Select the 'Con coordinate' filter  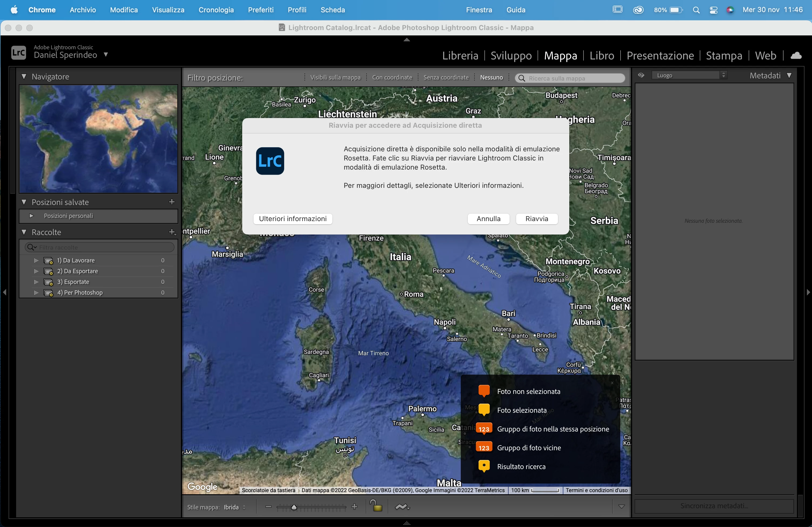click(392, 78)
